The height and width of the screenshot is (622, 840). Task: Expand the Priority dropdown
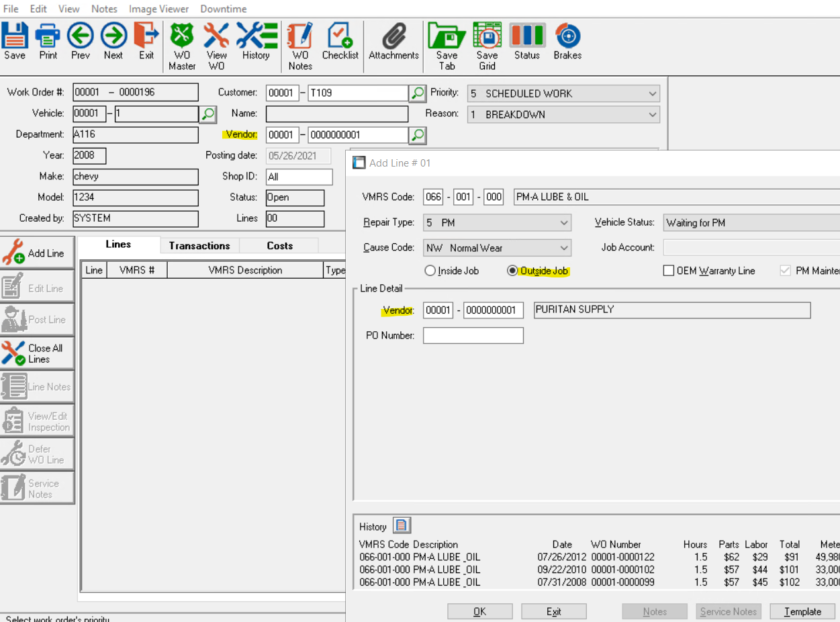click(x=652, y=93)
